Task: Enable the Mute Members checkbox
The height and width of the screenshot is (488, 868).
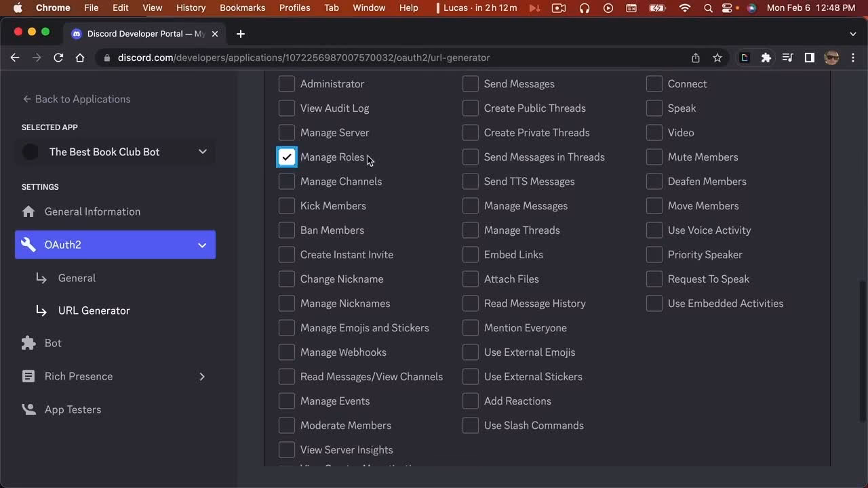Action: pyautogui.click(x=654, y=157)
